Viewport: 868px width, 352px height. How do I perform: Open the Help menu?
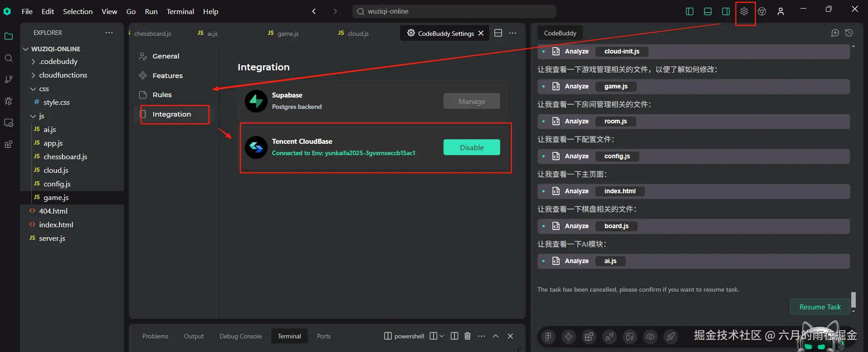pos(210,11)
